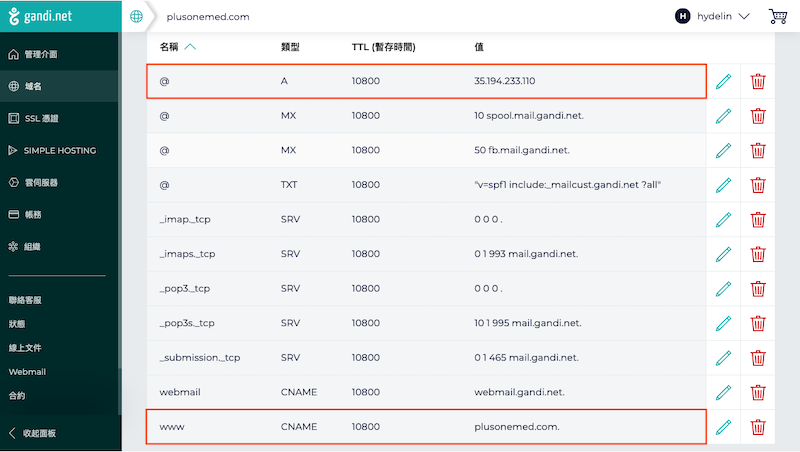Collapse the sidebar with 收起面板
Image resolution: width=800 pixels, height=452 pixels.
tap(33, 433)
